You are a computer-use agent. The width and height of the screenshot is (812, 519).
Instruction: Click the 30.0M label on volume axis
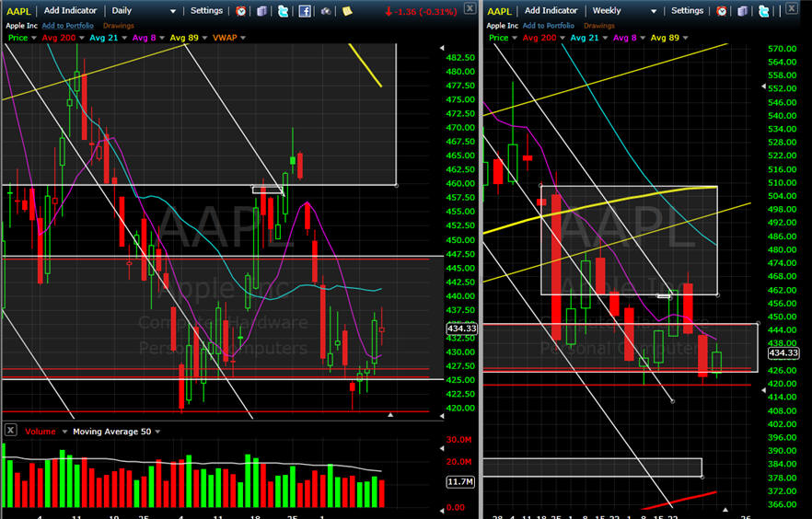(458, 439)
